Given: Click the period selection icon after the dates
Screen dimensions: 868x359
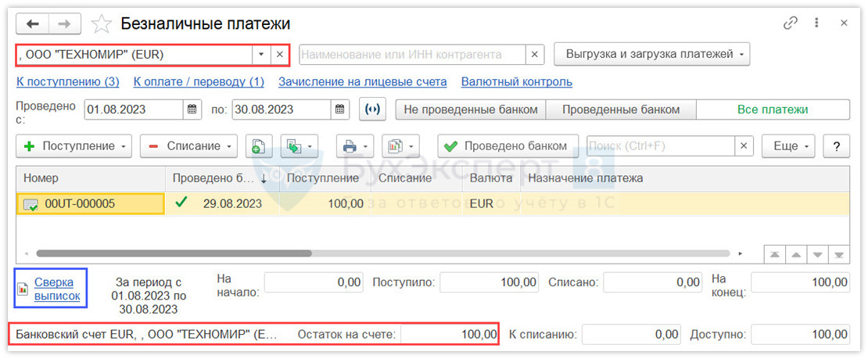Looking at the screenshot, I should pos(373,109).
